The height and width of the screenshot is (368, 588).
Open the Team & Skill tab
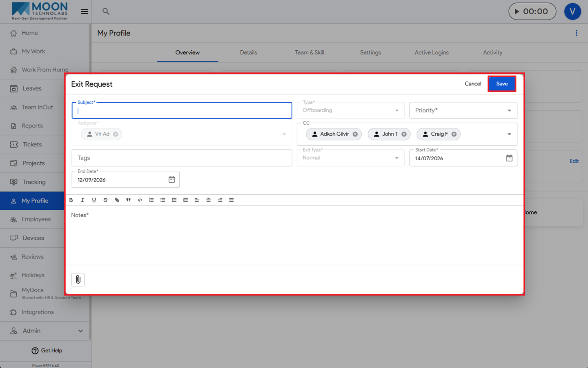310,52
